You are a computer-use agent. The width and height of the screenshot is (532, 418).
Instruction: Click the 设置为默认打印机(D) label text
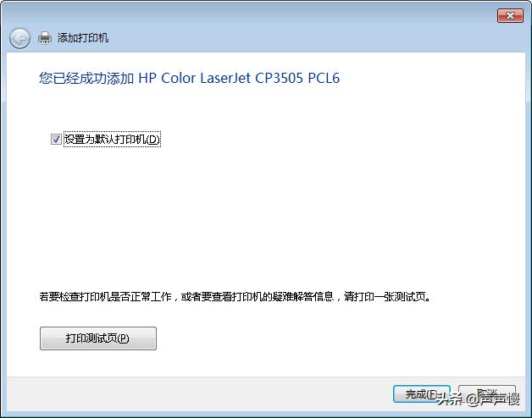pos(112,140)
